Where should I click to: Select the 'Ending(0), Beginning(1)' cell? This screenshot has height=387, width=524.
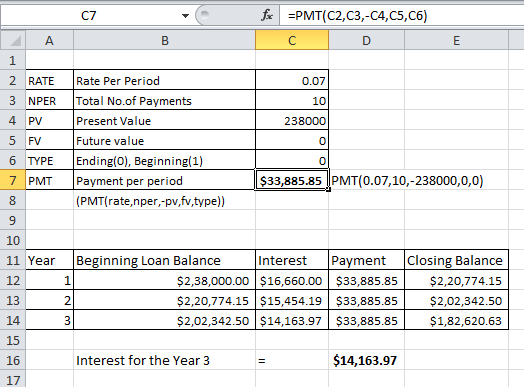[x=164, y=160]
